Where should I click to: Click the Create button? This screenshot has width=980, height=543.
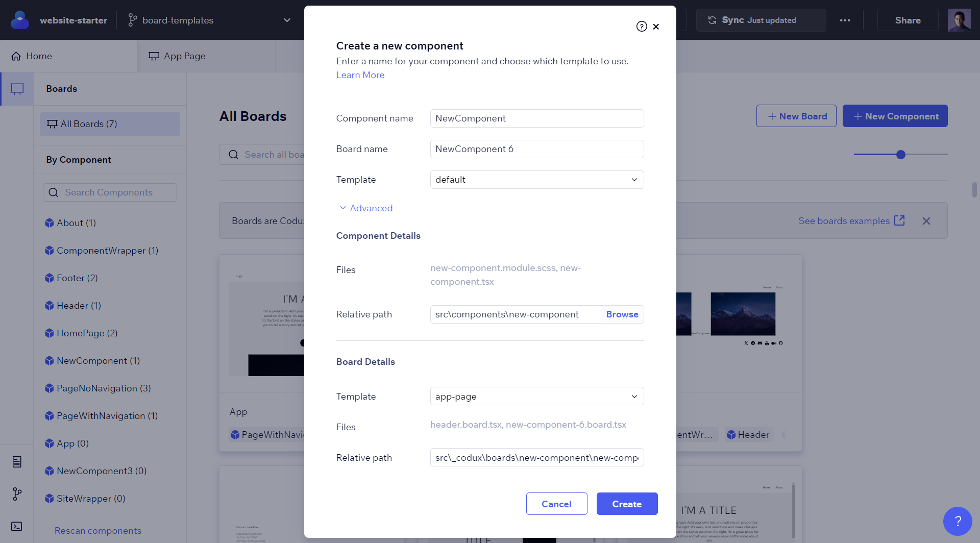pos(627,504)
